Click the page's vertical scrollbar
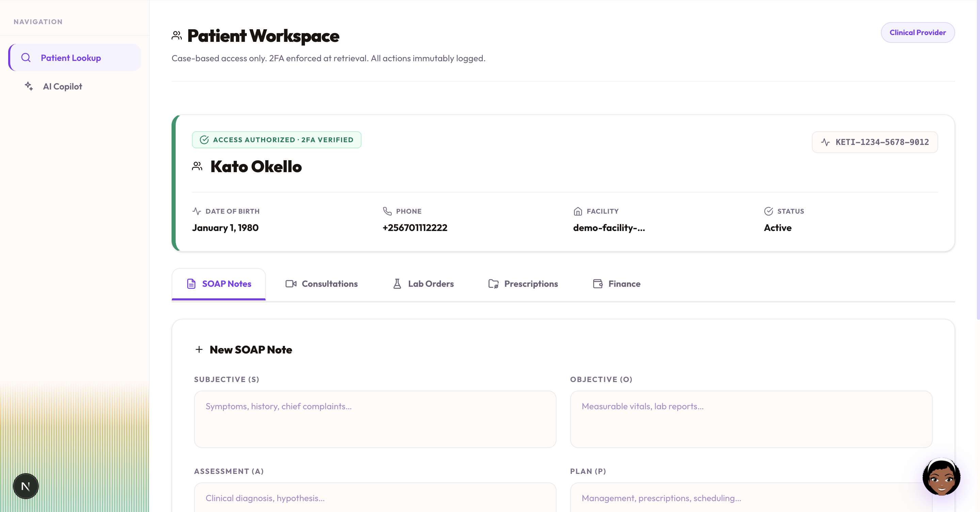The width and height of the screenshot is (980, 512). 978,160
